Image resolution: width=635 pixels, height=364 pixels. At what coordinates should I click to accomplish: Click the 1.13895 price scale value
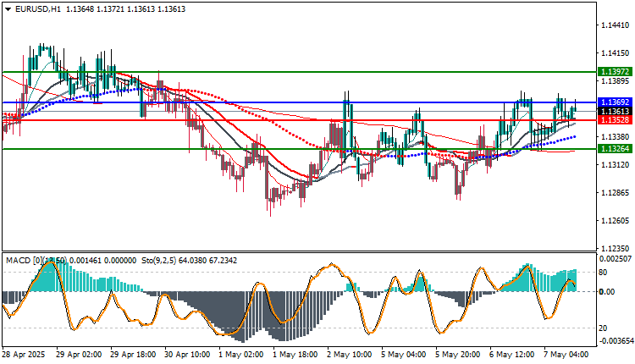(616, 81)
